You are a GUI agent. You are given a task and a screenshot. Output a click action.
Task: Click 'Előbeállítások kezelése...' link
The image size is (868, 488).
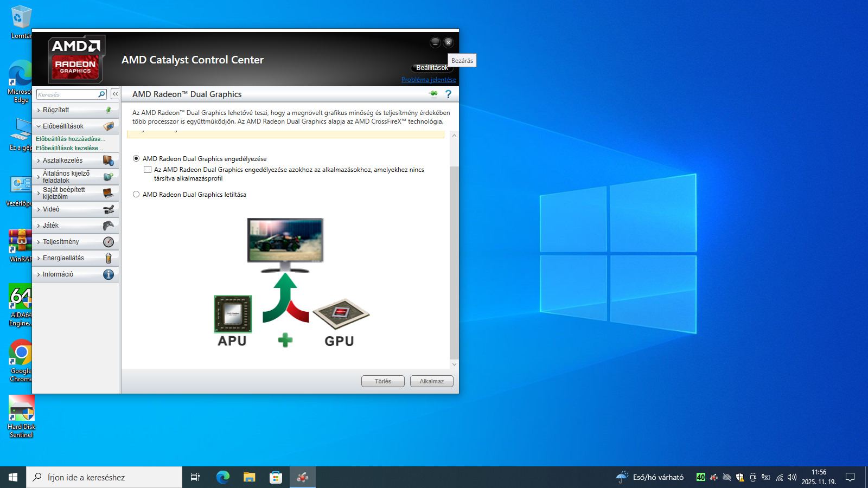pyautogui.click(x=69, y=148)
